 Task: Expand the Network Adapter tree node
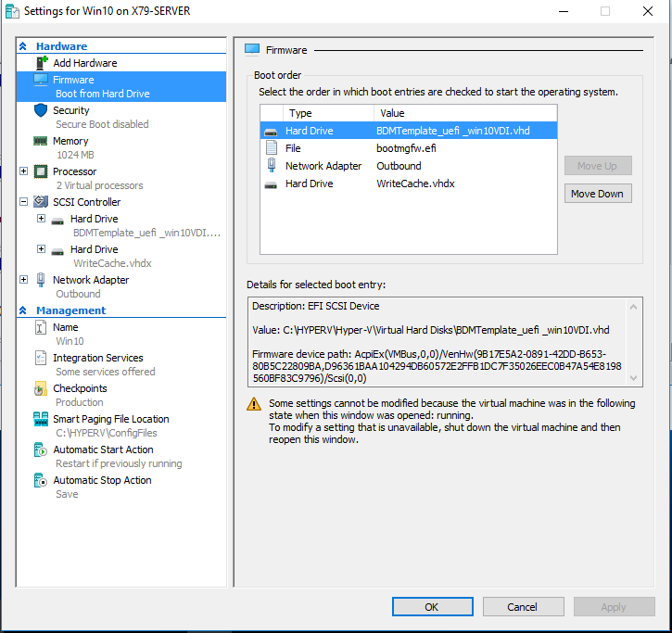(x=24, y=280)
